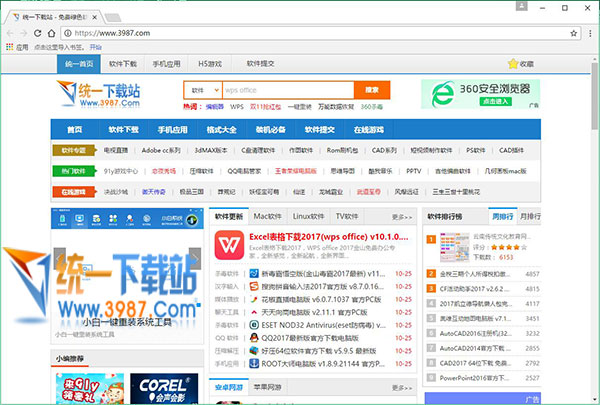Open the QQ电脑管家 hot software link
The image size is (600, 405).
coord(244,171)
